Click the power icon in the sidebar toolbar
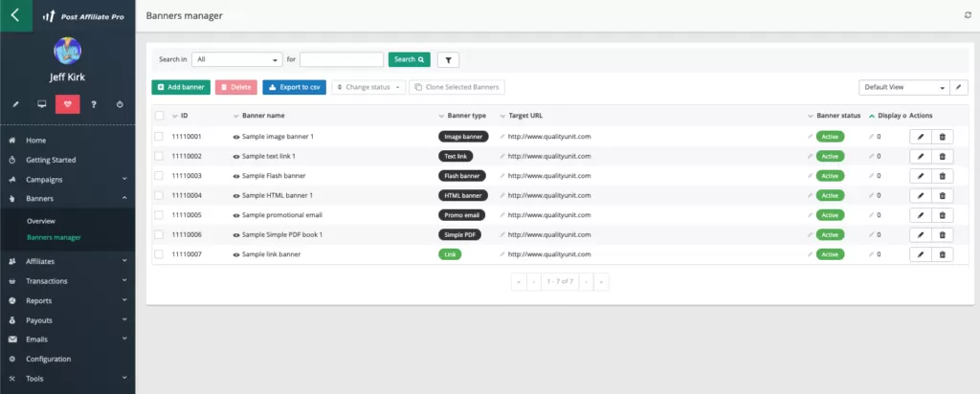Screen dimensions: 980x394 coord(120,104)
